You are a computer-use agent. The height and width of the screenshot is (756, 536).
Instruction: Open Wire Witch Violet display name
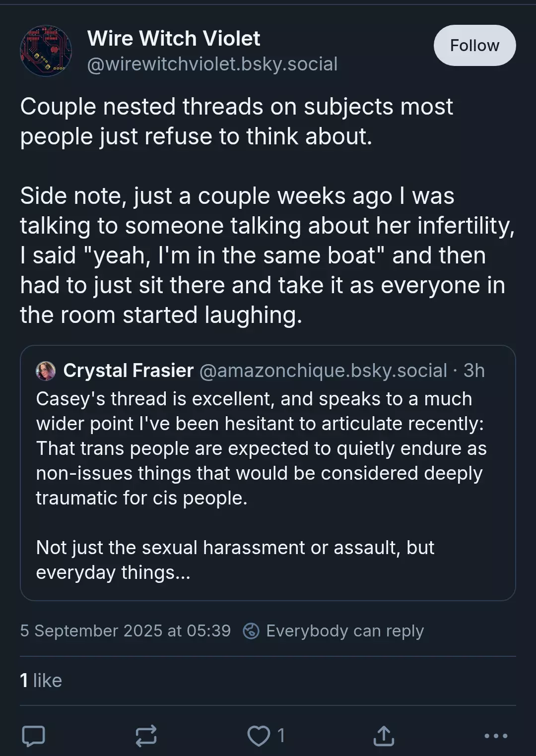(174, 38)
